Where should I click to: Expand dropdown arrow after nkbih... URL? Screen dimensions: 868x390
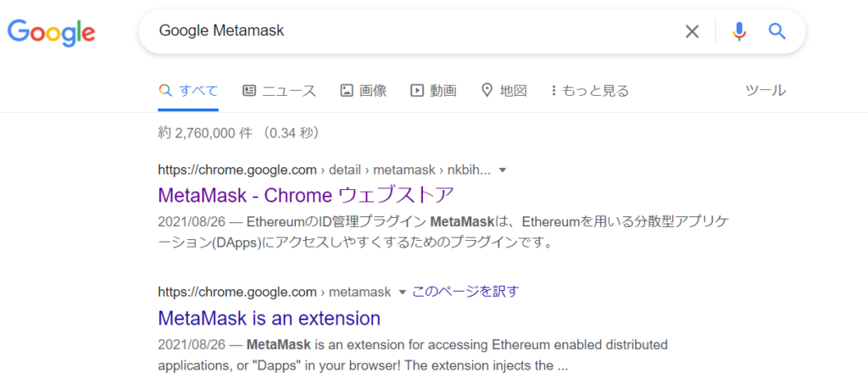pyautogui.click(x=503, y=170)
